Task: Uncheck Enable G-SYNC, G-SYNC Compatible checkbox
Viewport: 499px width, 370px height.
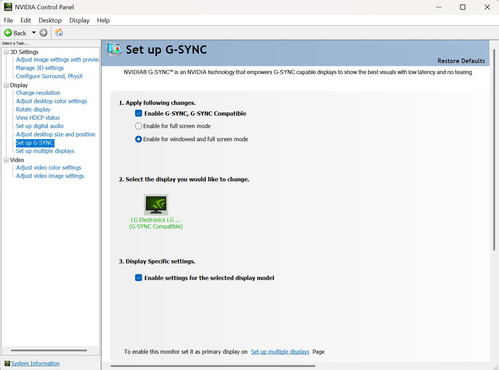Action: [139, 113]
